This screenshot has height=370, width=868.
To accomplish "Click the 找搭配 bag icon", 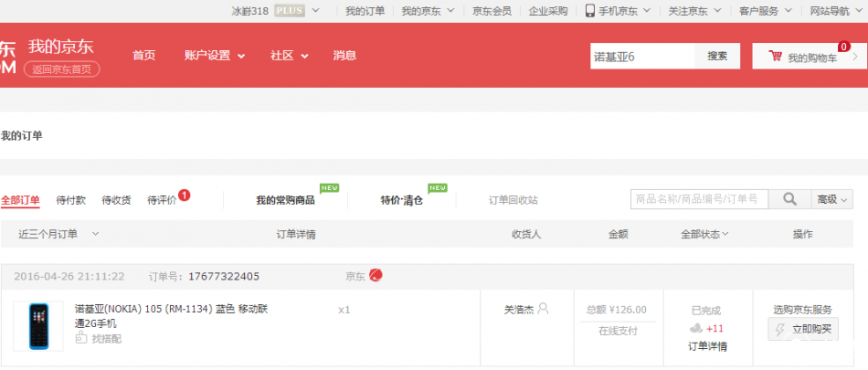I will tap(80, 338).
